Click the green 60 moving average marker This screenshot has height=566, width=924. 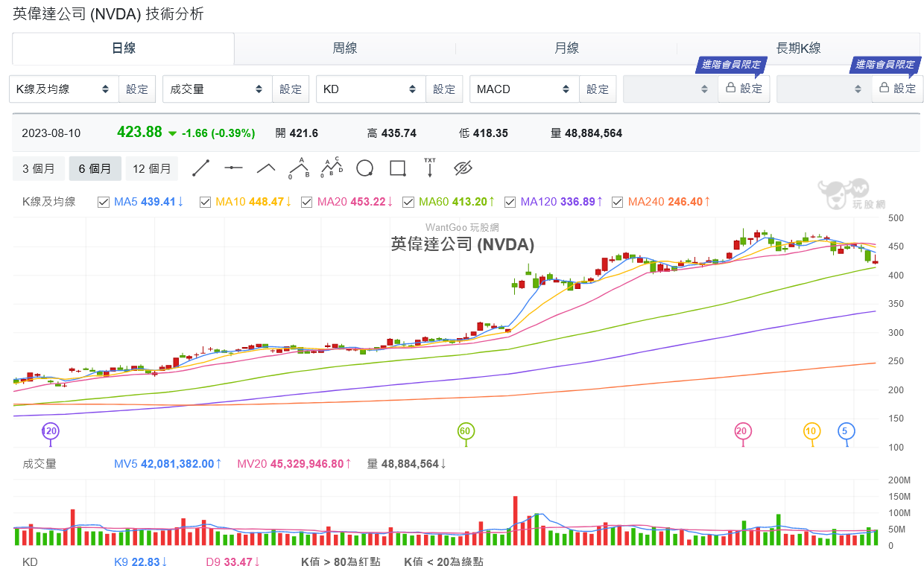tap(466, 430)
